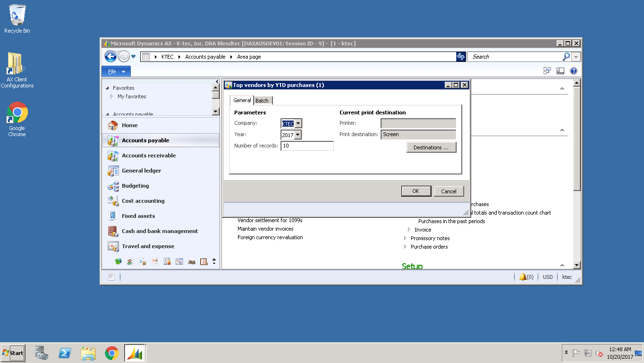Open Vendor settlement for 1099s

click(270, 220)
